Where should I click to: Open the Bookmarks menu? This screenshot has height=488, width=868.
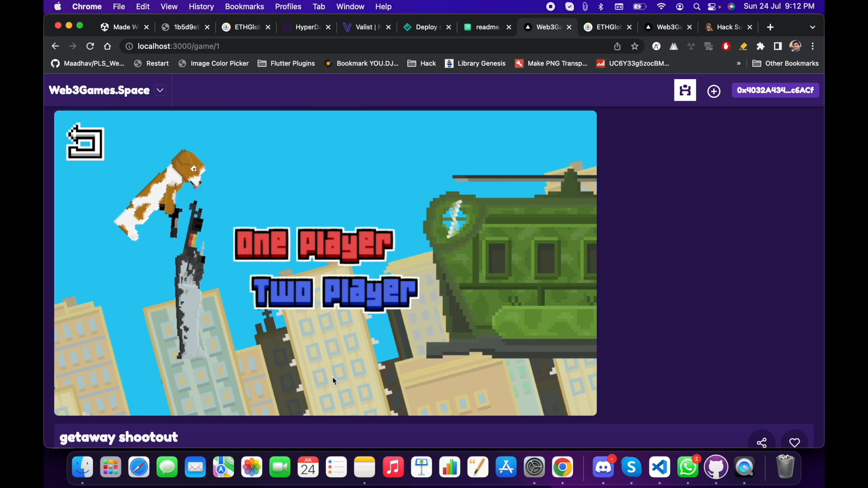pos(245,7)
